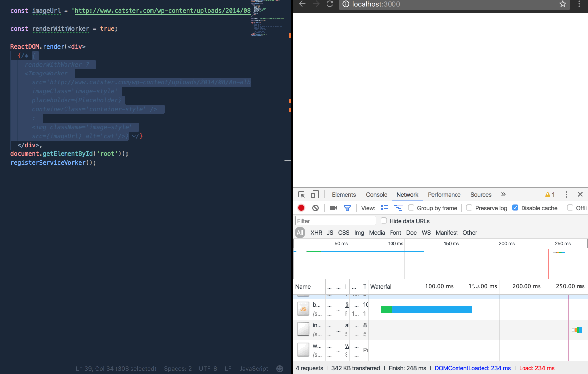Filter requests by Manifest
Image resolution: width=588 pixels, height=374 pixels.
click(x=446, y=233)
